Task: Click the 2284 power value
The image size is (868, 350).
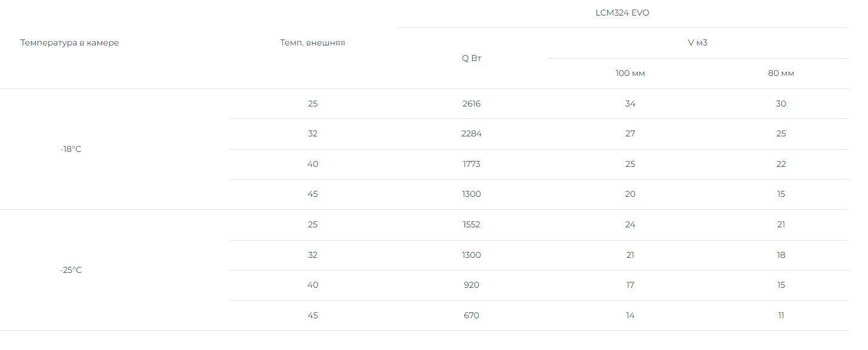Action: (472, 134)
